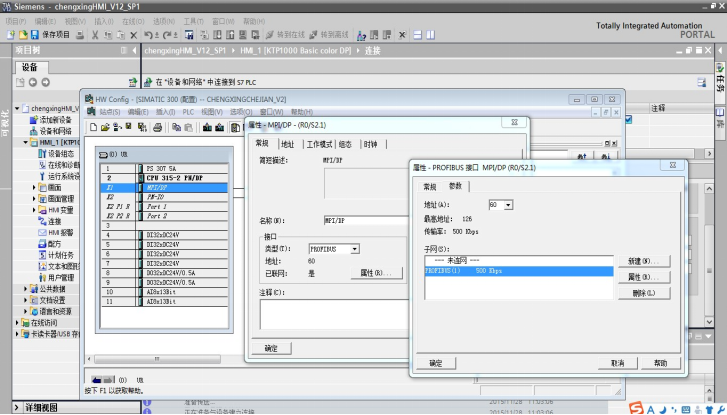Click the undo arrow in the toolbar
Screen dimensions: 727x415
[x=148, y=34]
